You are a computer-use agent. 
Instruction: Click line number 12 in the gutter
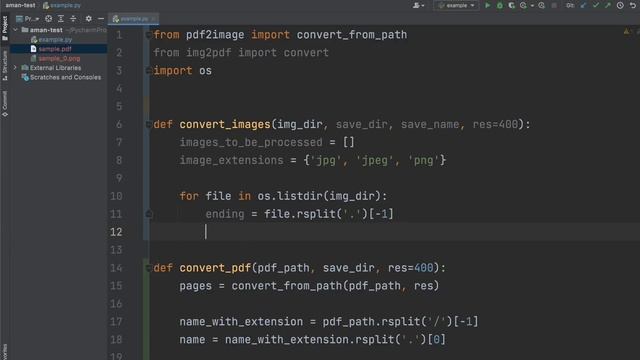116,232
